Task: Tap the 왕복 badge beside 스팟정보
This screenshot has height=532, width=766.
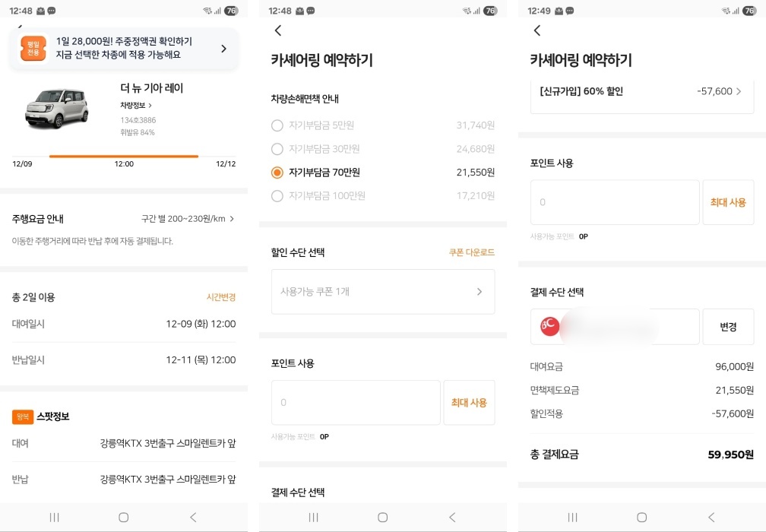Action: 23,416
